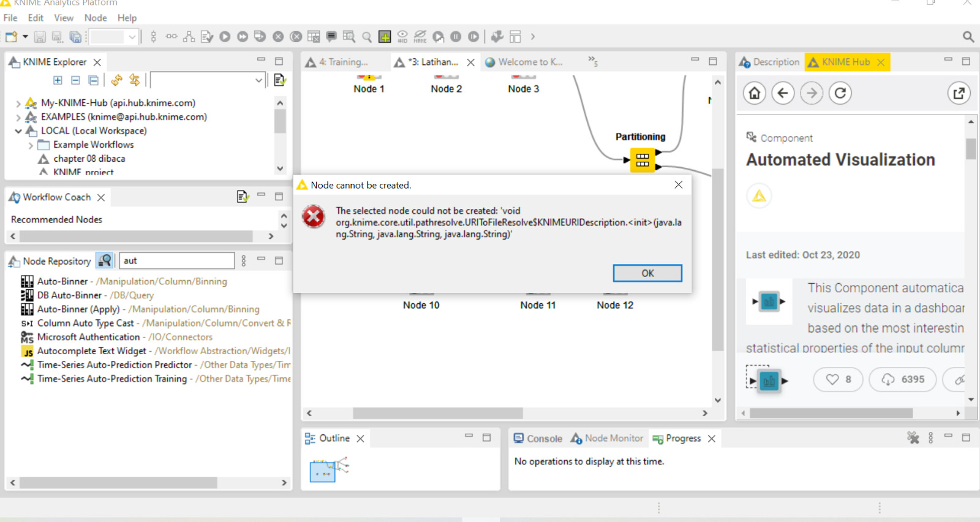Click the Execute all nodes icon
The height and width of the screenshot is (522, 980).
[243, 37]
